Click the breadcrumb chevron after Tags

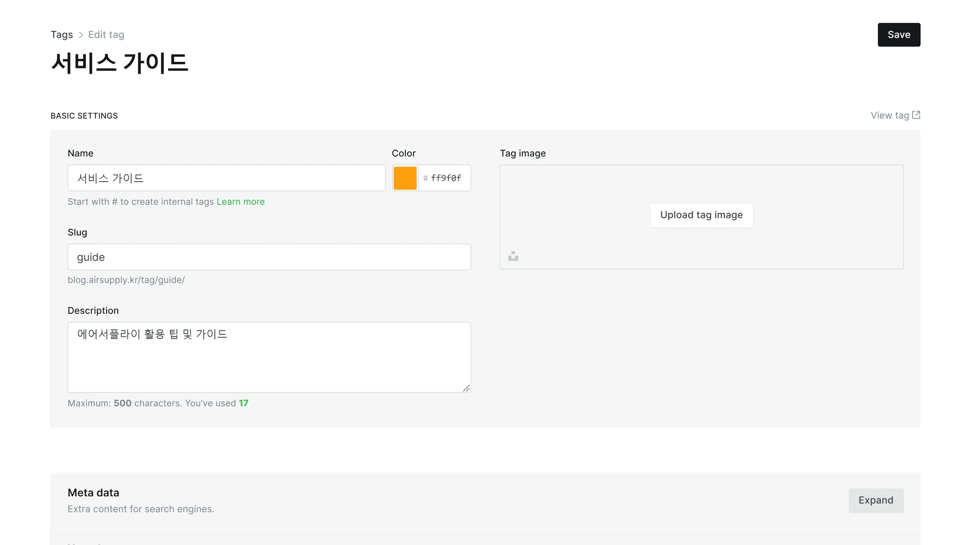coord(80,34)
